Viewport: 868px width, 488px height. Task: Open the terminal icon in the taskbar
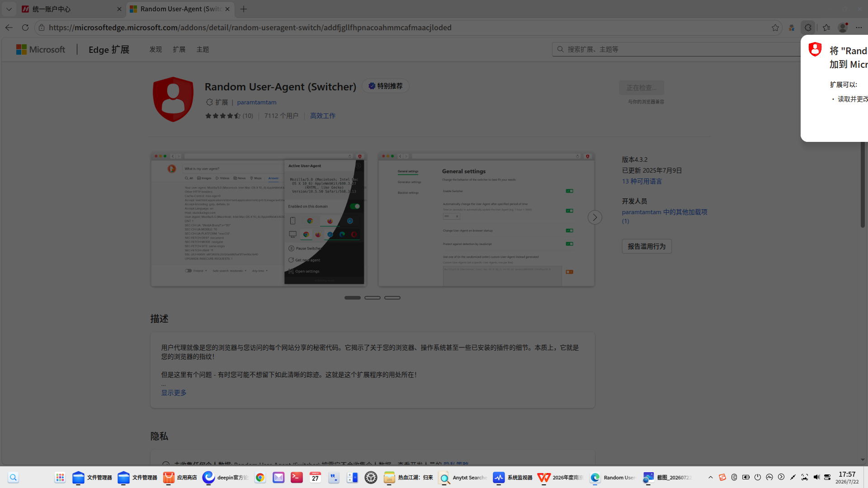297,477
